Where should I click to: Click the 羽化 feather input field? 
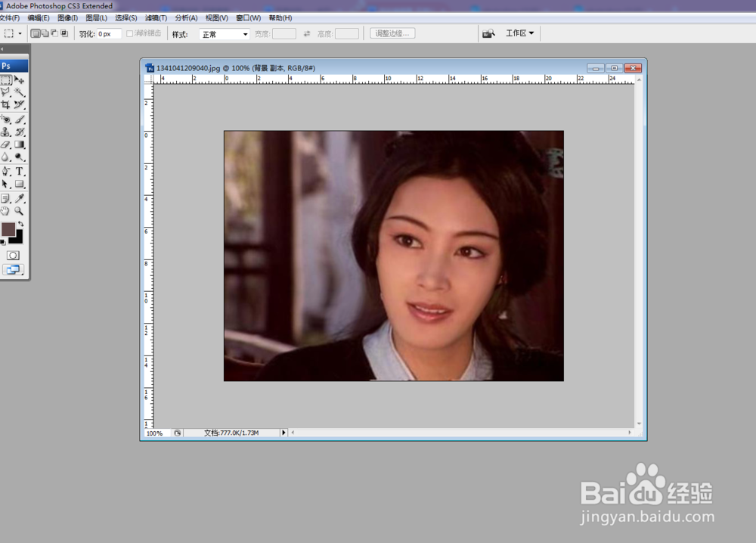110,34
